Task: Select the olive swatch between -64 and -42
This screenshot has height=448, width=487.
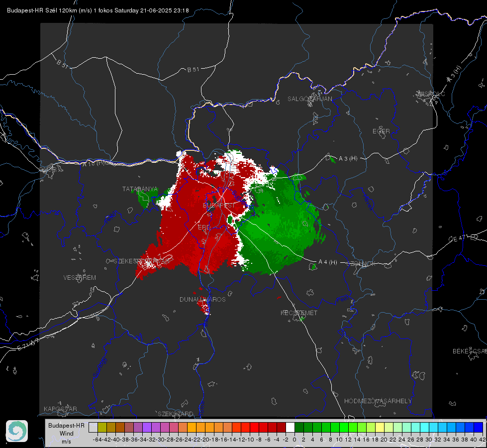Action: pos(102,427)
